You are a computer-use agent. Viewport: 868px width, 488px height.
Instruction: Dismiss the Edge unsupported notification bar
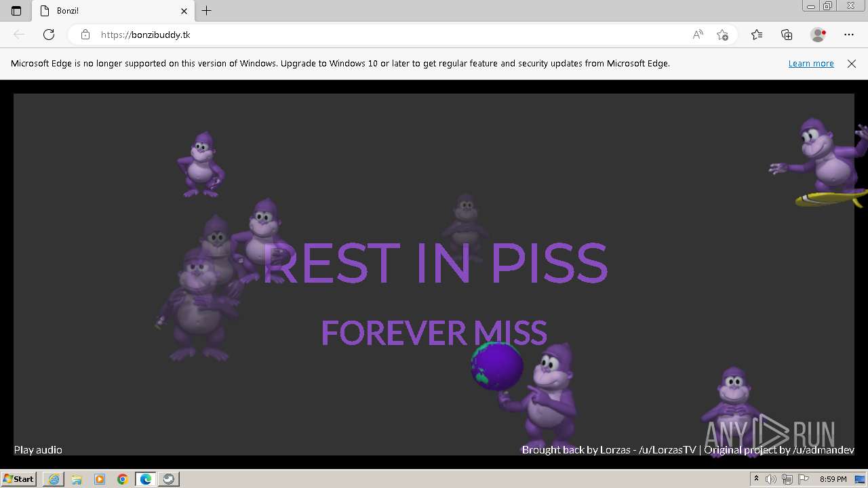pyautogui.click(x=852, y=64)
